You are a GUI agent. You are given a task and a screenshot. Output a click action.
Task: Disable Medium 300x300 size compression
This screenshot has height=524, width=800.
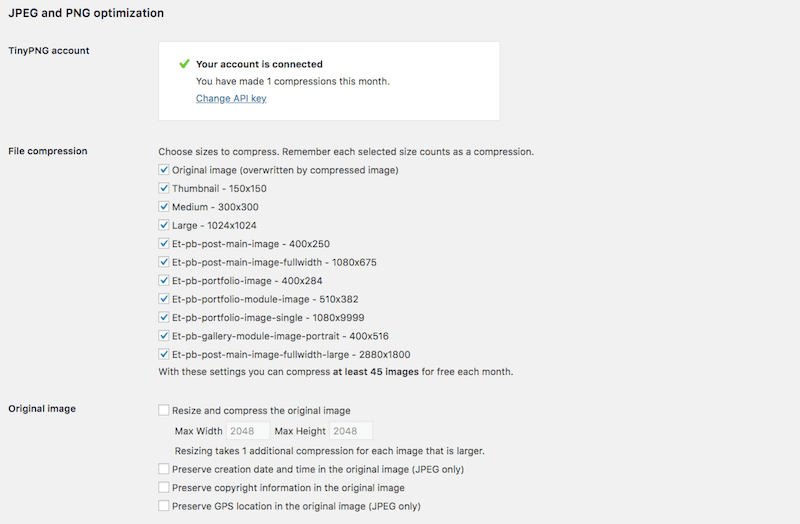pos(164,206)
